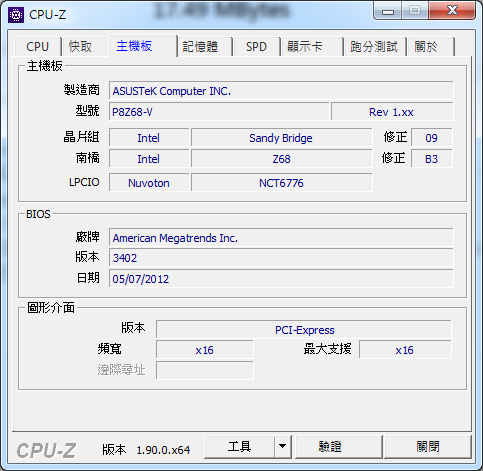Close the CPU-Z window with X
Viewport: 483px width, 471px height.
tap(452, 11)
